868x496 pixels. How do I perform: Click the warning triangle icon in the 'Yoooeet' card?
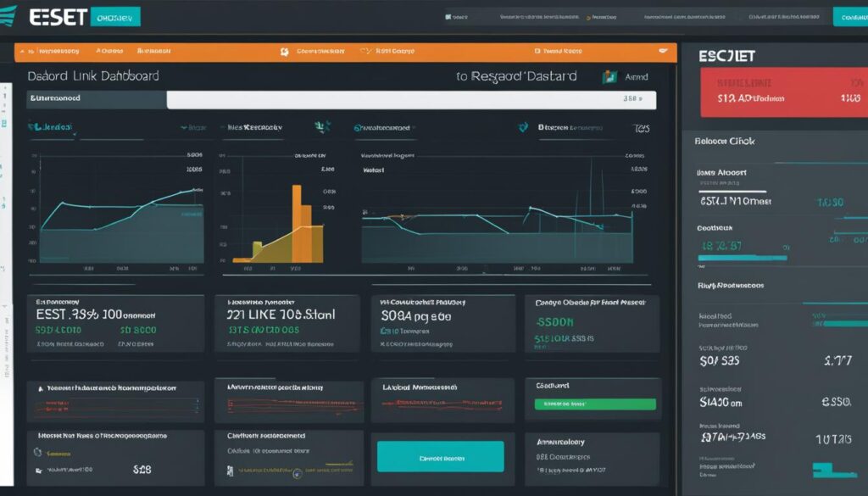click(x=40, y=389)
